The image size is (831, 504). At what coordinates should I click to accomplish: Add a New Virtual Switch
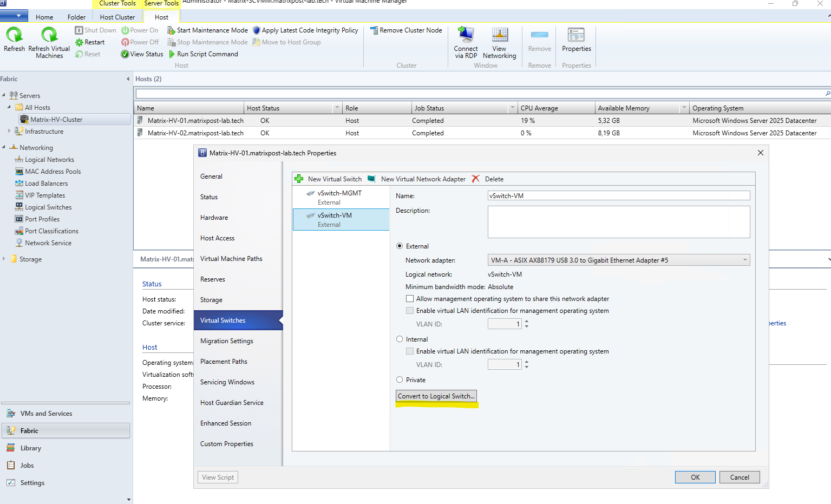click(x=328, y=179)
